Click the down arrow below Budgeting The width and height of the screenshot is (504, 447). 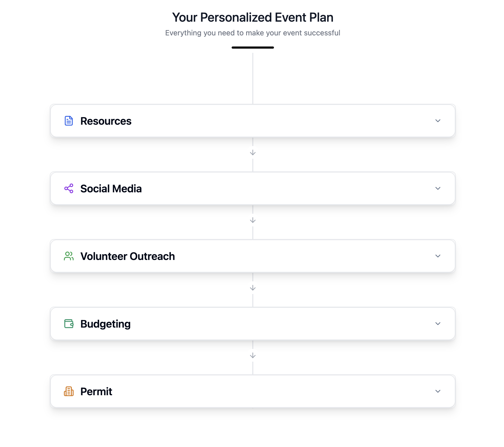coord(253,356)
